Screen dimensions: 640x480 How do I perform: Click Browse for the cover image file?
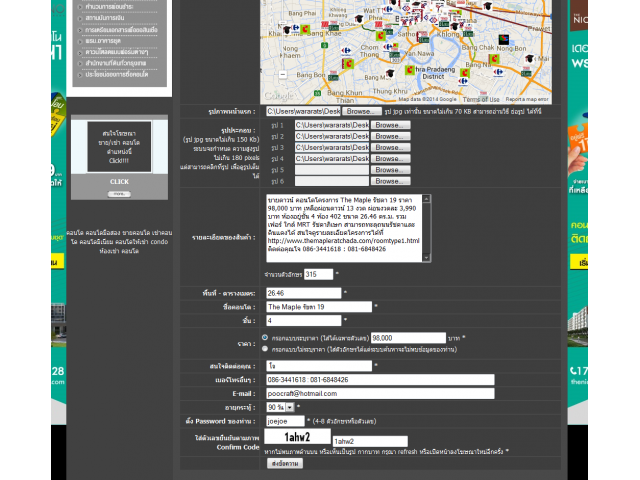(x=364, y=111)
